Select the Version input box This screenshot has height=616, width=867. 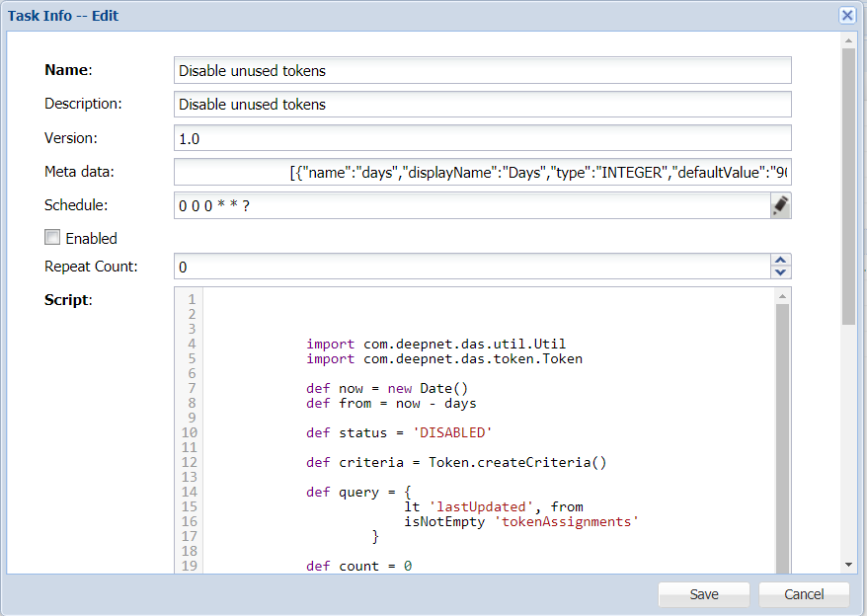coord(482,138)
